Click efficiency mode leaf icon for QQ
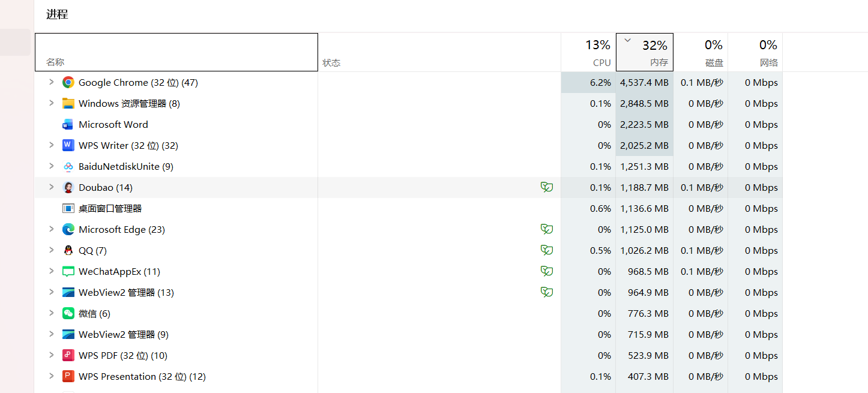The height and width of the screenshot is (393, 868). click(x=547, y=250)
